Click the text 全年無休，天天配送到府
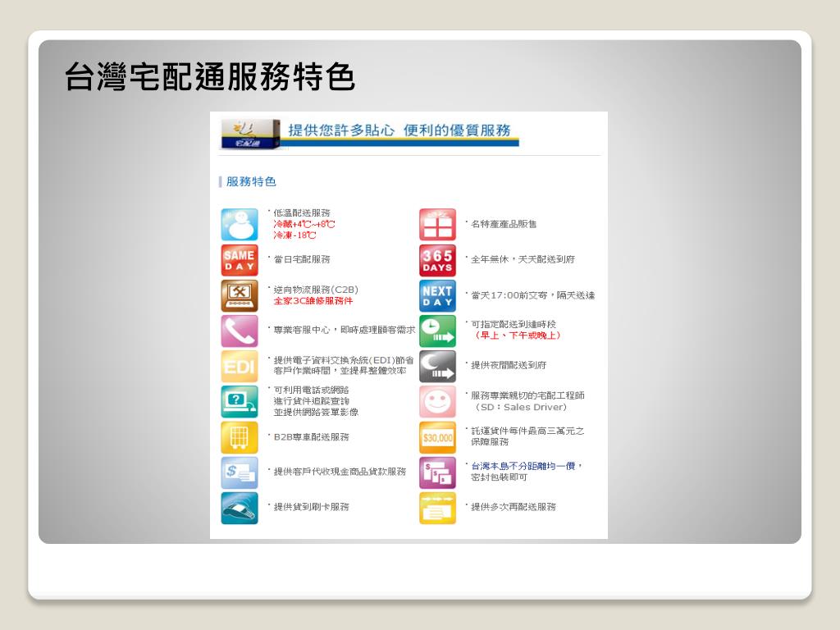 [x=523, y=259]
